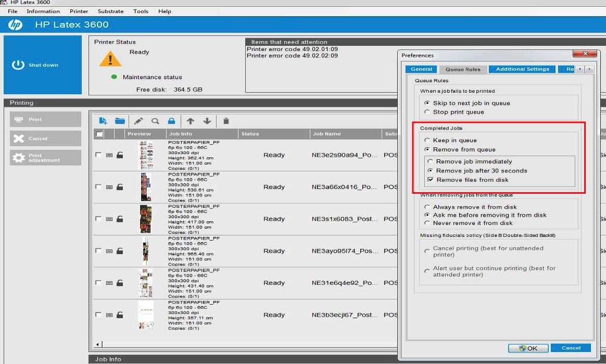Click lock icon of job NE3ayo95l74_Pos...
Viewport: 606px width, 364px height.
click(120, 251)
